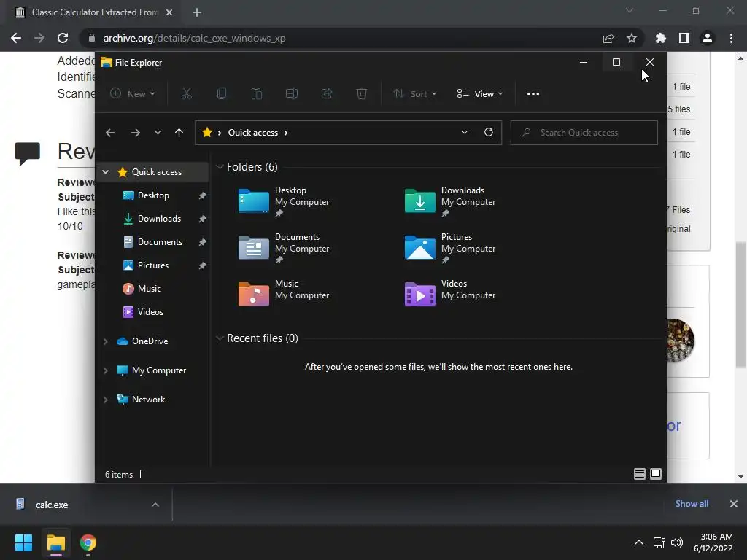Click Show all downloads link

(x=692, y=504)
